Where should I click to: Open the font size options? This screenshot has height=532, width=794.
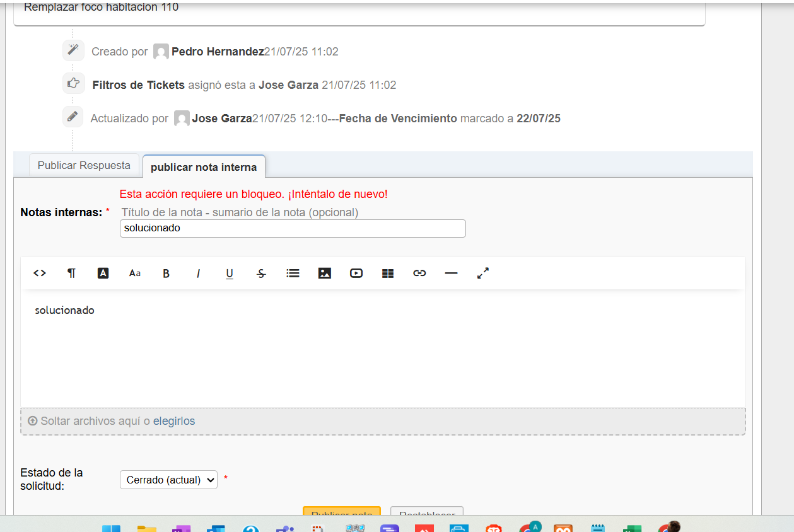coord(135,273)
